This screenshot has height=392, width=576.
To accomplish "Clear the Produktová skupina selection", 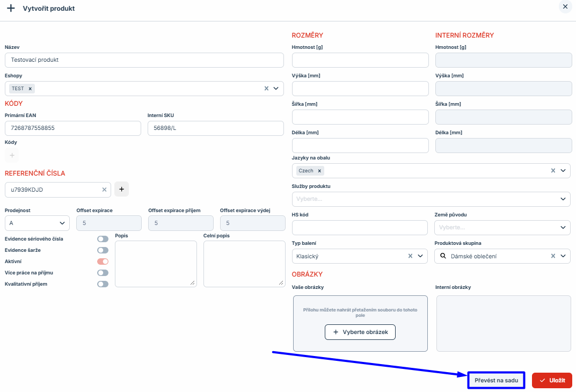I will [x=553, y=256].
